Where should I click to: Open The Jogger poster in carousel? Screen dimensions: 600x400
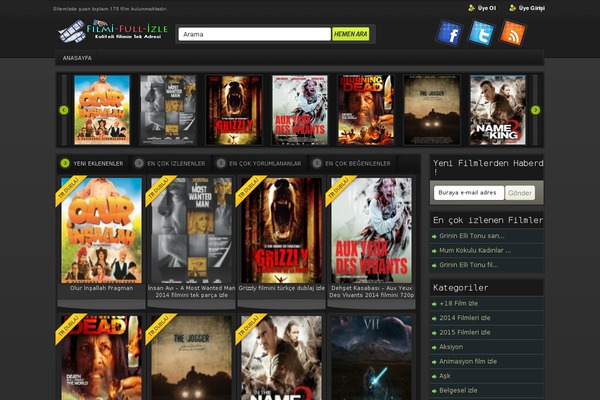click(x=432, y=110)
